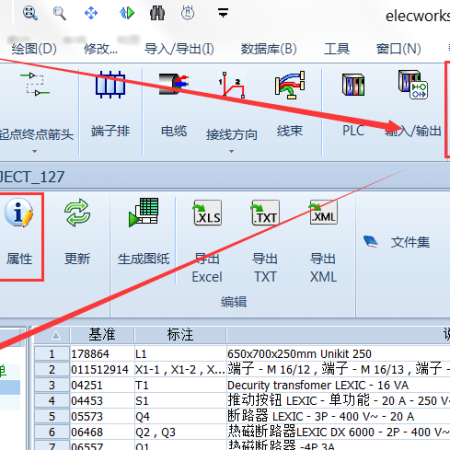Open the binoculars search tool
The image size is (450, 450).
point(157,13)
